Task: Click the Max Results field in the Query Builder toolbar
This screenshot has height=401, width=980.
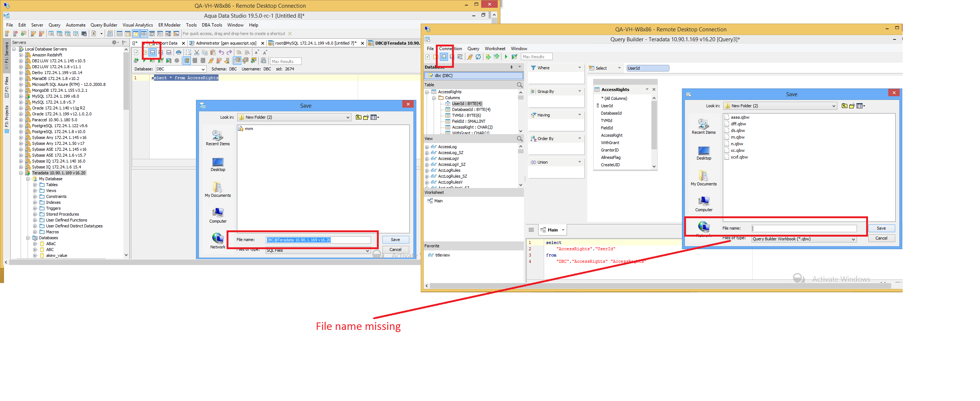Action: click(536, 57)
